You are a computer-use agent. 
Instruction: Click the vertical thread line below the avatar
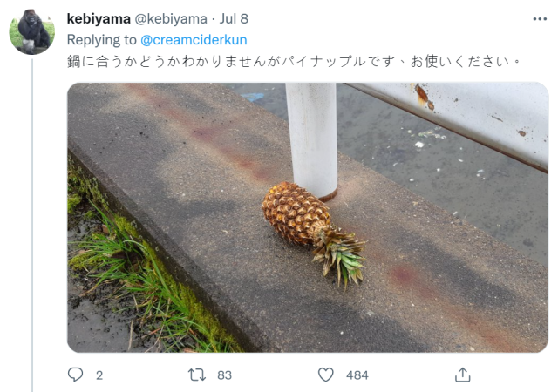tap(32, 226)
